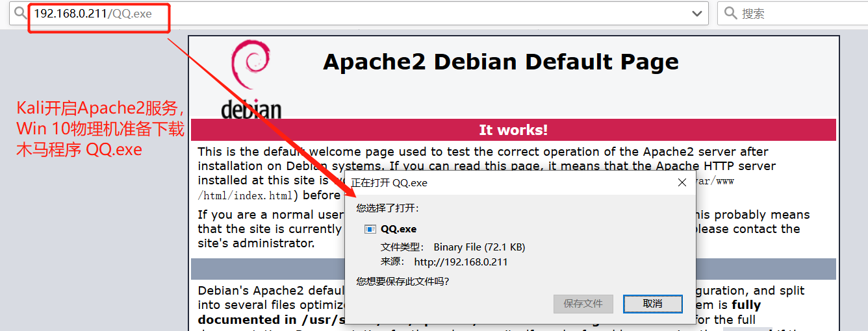Click the QQ.exe file icon in dialog
The height and width of the screenshot is (331, 868).
(370, 229)
